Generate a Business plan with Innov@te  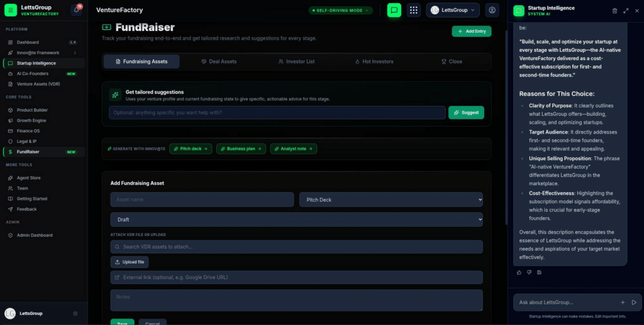pyautogui.click(x=241, y=149)
